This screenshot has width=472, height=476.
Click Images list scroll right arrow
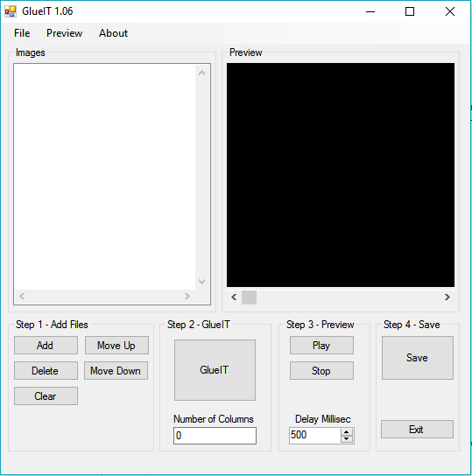pyautogui.click(x=187, y=296)
